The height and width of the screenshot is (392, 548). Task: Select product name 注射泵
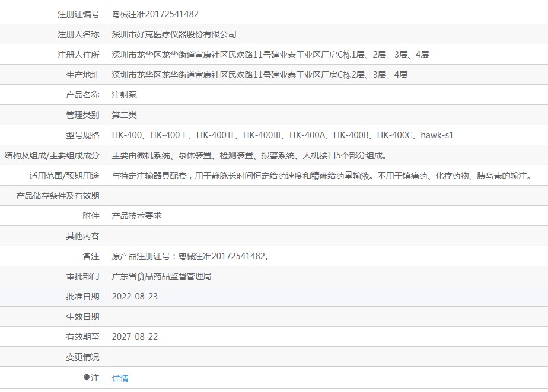pos(124,95)
